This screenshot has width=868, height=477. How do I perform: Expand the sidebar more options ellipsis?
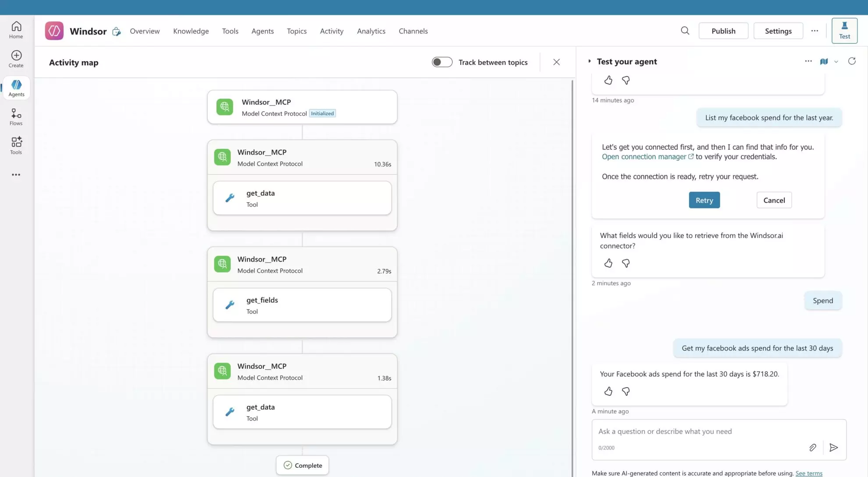tap(16, 174)
